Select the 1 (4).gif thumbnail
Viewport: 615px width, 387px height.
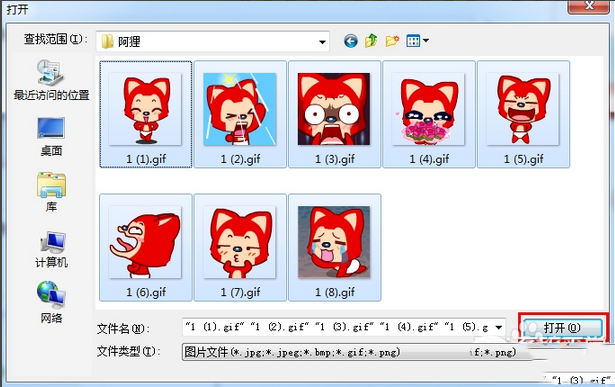click(429, 114)
